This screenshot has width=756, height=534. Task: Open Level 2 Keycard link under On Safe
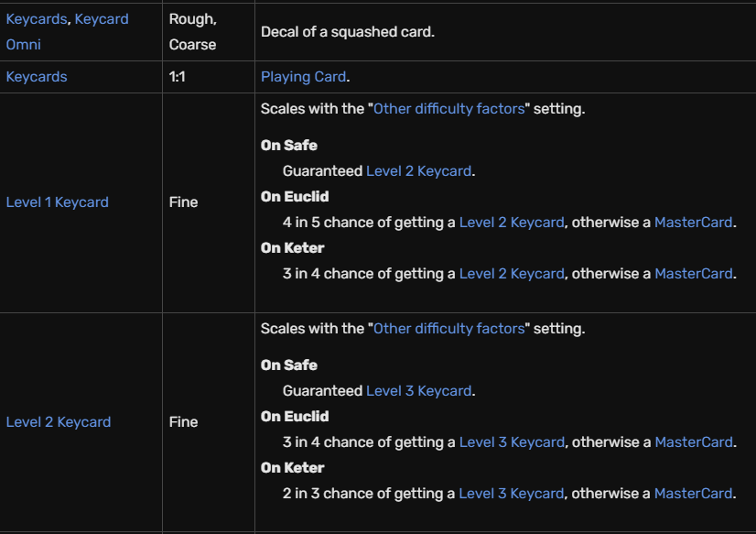click(418, 171)
